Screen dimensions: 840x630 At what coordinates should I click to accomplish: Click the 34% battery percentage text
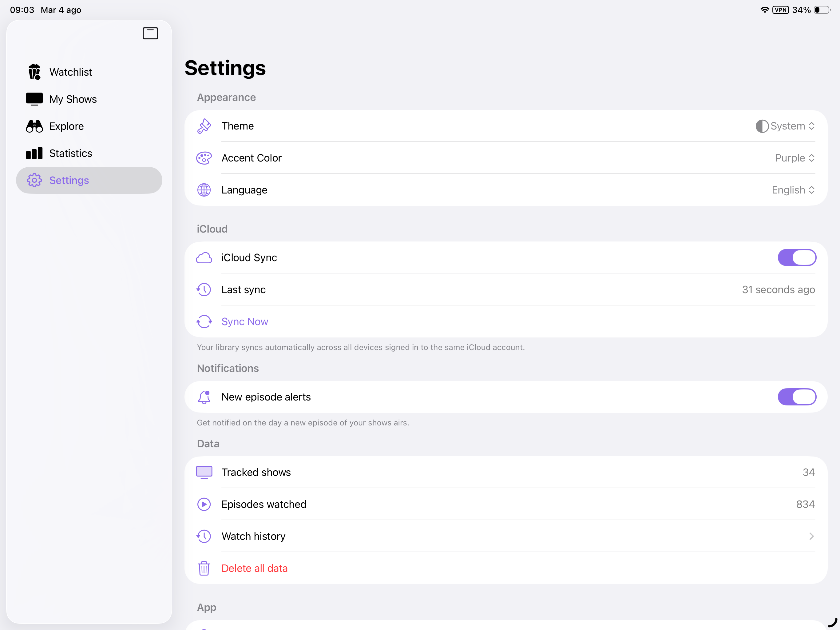tap(801, 10)
